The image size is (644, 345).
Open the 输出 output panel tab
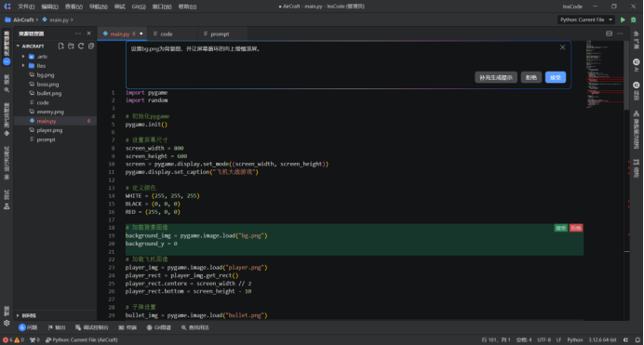[x=57, y=327]
